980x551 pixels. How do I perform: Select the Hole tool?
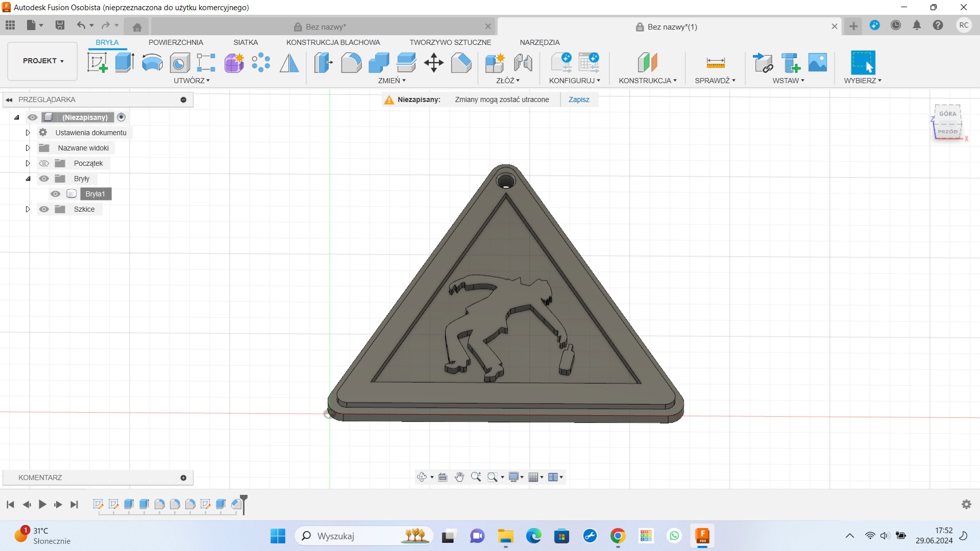180,63
